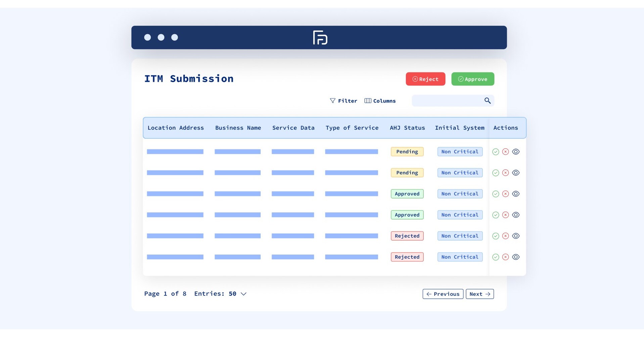Click the magnifying glass search icon

point(487,101)
